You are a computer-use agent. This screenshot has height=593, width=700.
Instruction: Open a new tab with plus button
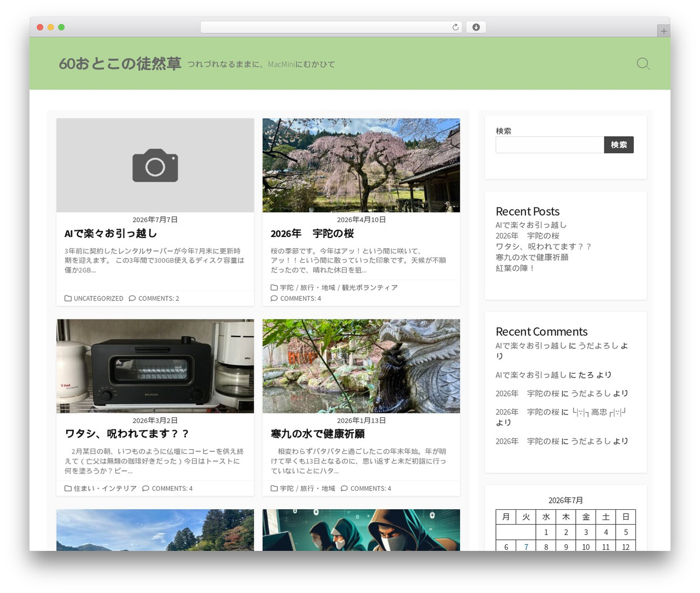[663, 31]
